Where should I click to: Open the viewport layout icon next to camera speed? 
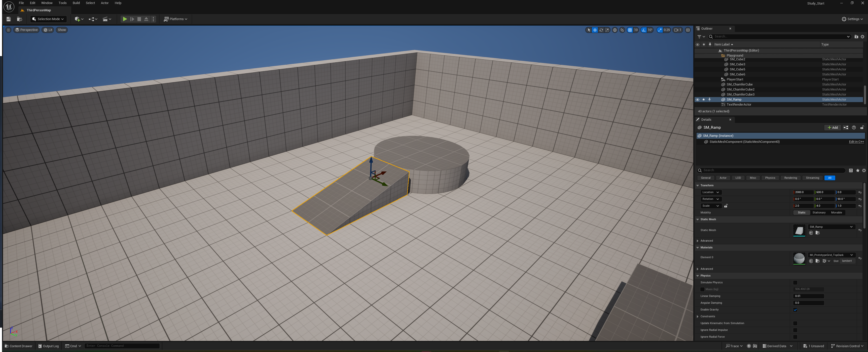pos(688,30)
